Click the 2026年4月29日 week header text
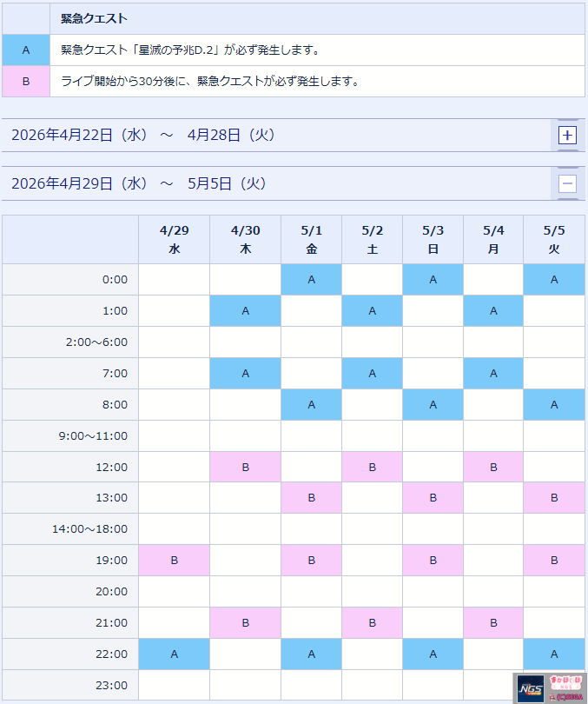The image size is (588, 704). point(139,183)
